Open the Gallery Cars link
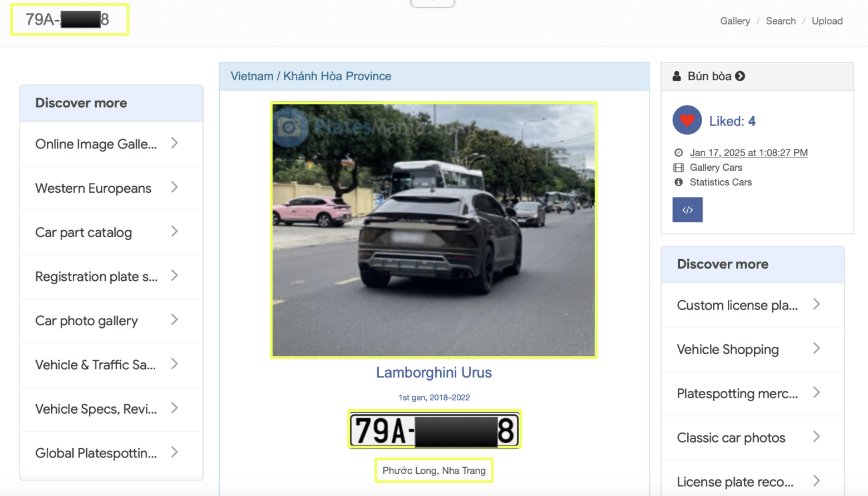This screenshot has width=868, height=496. tap(716, 167)
